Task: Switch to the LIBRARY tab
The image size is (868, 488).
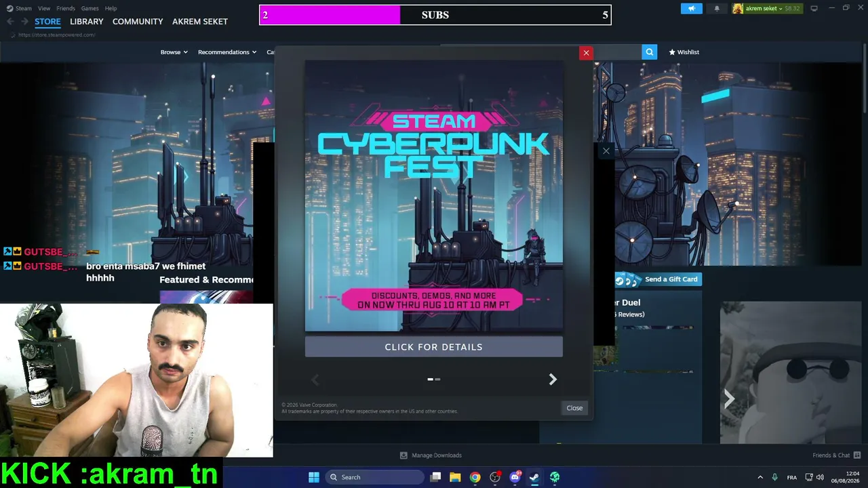Action: tap(87, 22)
